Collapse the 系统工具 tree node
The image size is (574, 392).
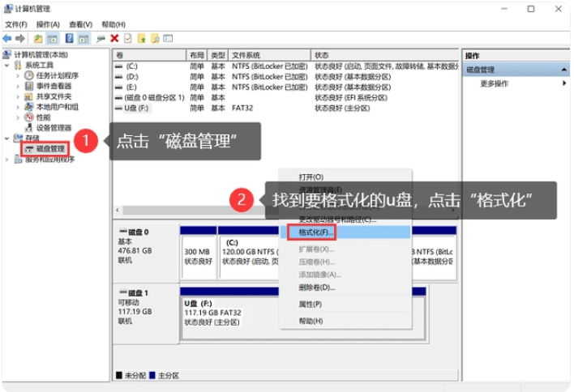tap(7, 65)
